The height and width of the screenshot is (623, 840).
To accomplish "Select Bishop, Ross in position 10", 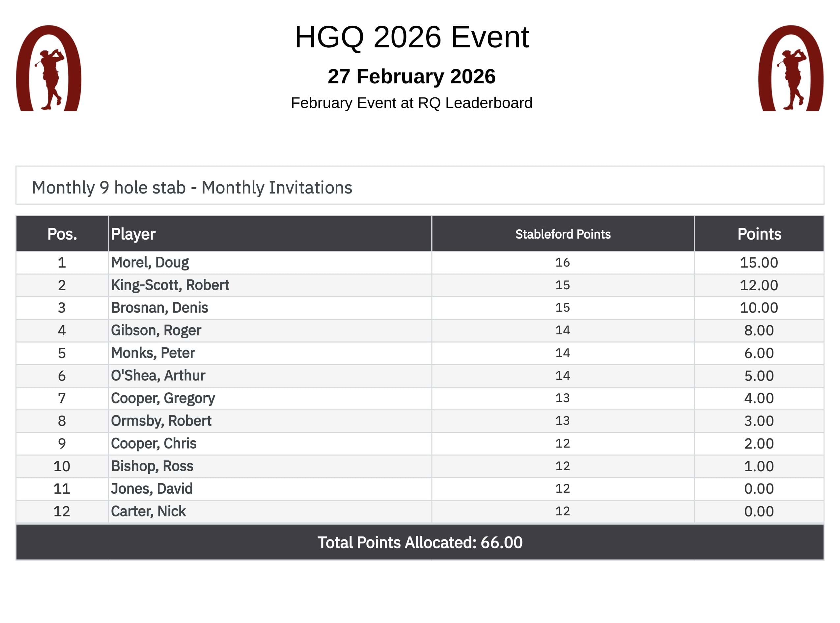I will point(152,466).
